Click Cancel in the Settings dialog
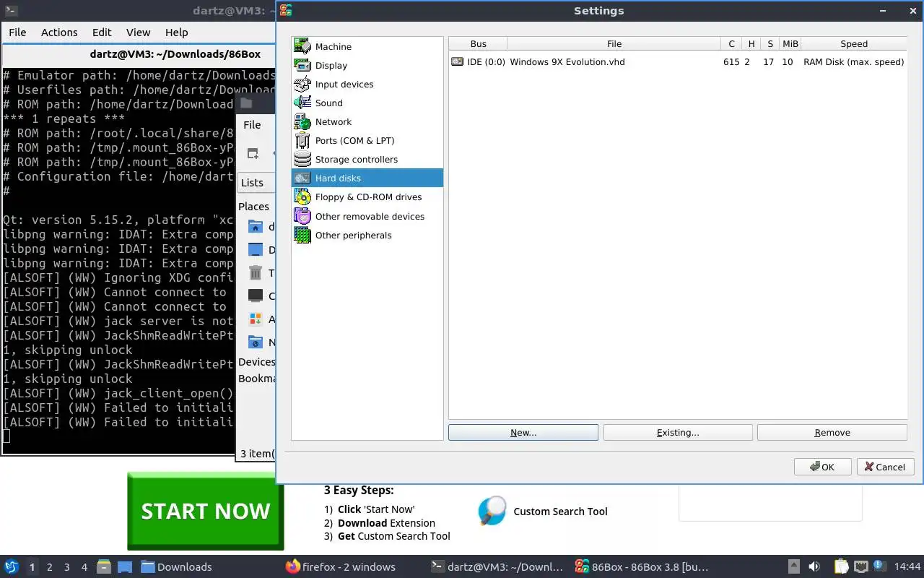924x578 pixels. (x=885, y=467)
